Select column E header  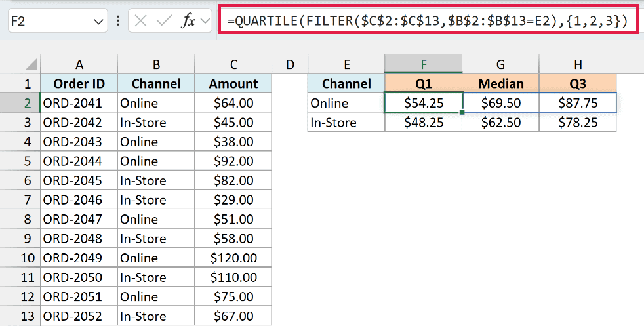click(x=347, y=64)
